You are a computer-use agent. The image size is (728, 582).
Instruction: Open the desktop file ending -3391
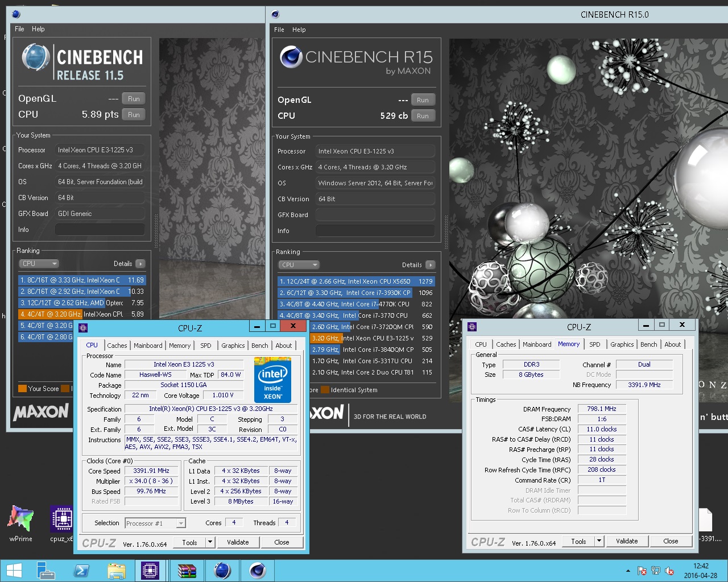click(x=709, y=525)
